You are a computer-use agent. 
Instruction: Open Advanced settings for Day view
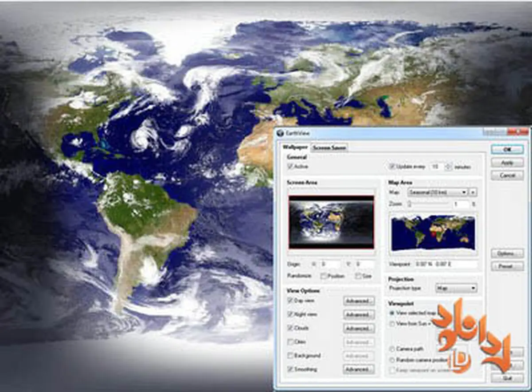click(359, 301)
